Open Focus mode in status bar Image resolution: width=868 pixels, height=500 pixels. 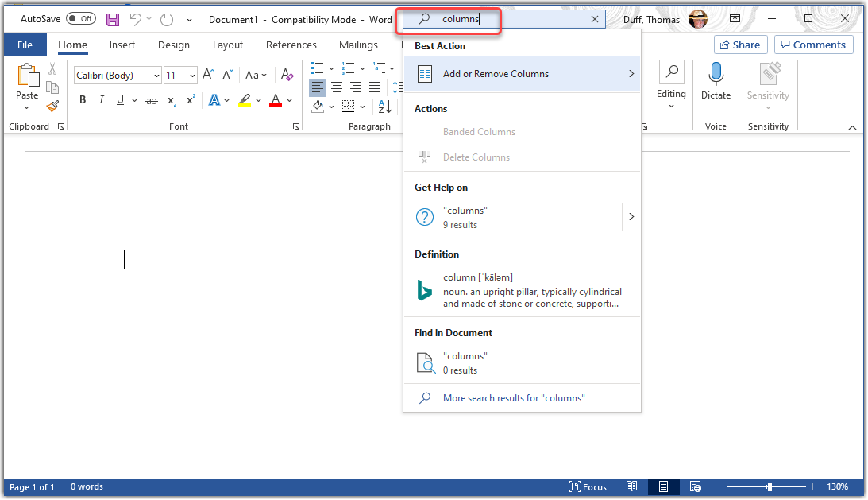pyautogui.click(x=588, y=486)
